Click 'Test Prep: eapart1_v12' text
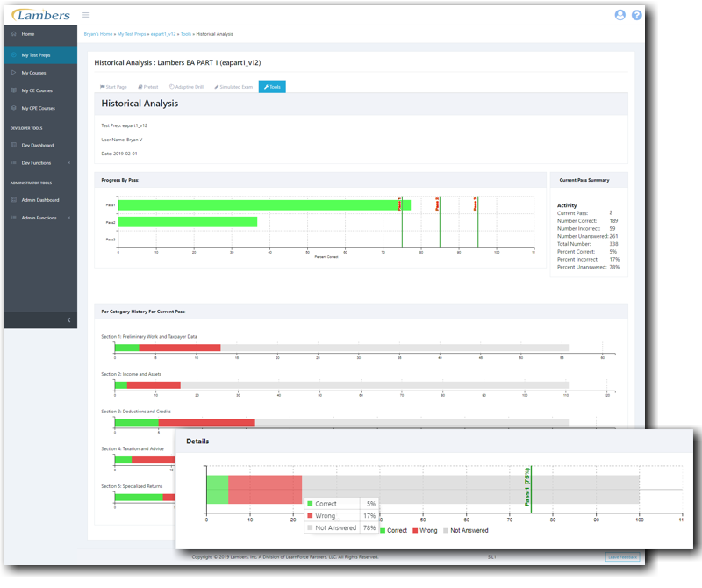Image resolution: width=702 pixels, height=588 pixels. click(124, 125)
